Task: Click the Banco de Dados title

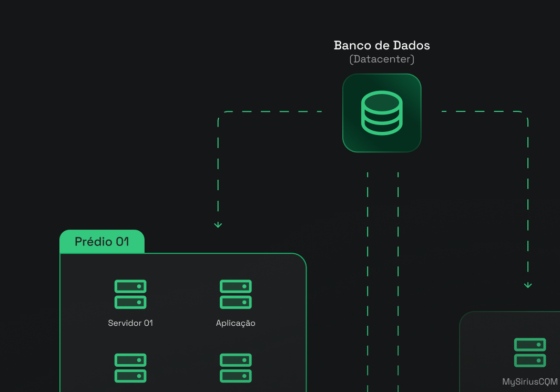Action: click(x=382, y=45)
